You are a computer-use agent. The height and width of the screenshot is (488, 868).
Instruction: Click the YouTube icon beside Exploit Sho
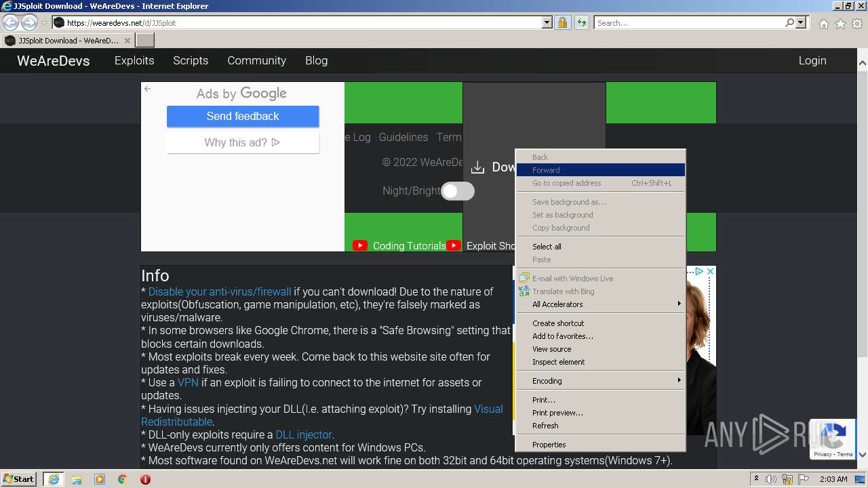coord(454,245)
